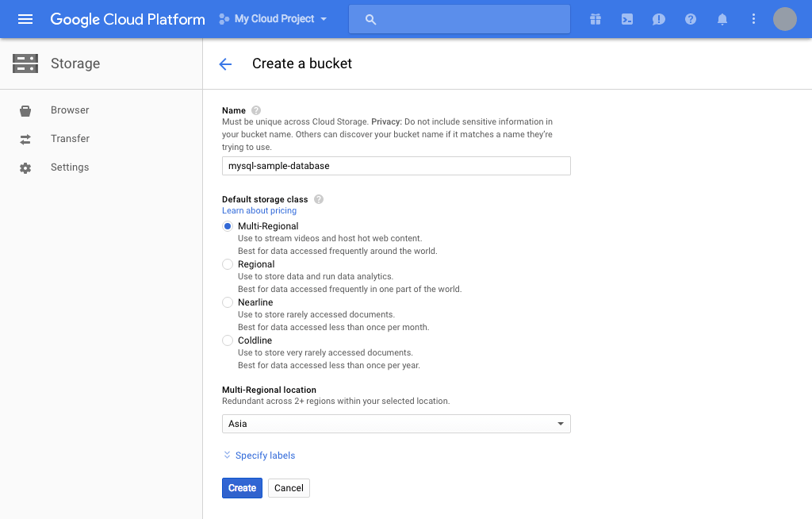
Task: Click the Storage heading text
Action: (x=75, y=63)
